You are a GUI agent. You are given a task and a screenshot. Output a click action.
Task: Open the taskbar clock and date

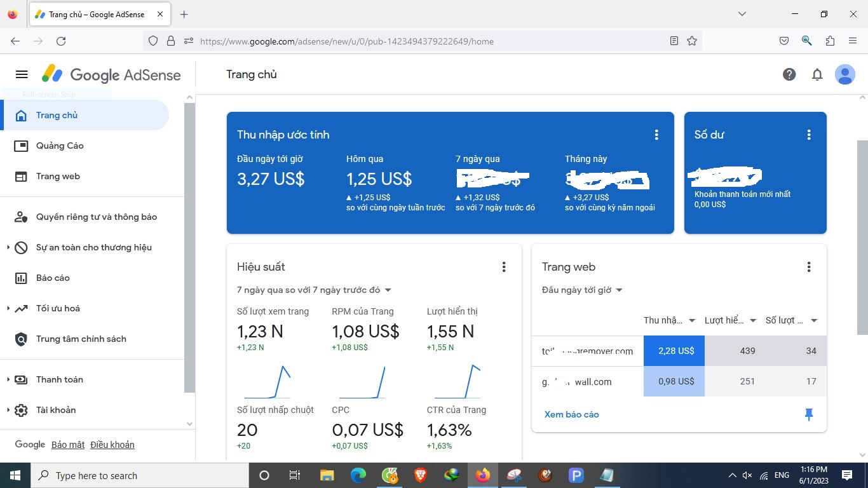(x=814, y=475)
